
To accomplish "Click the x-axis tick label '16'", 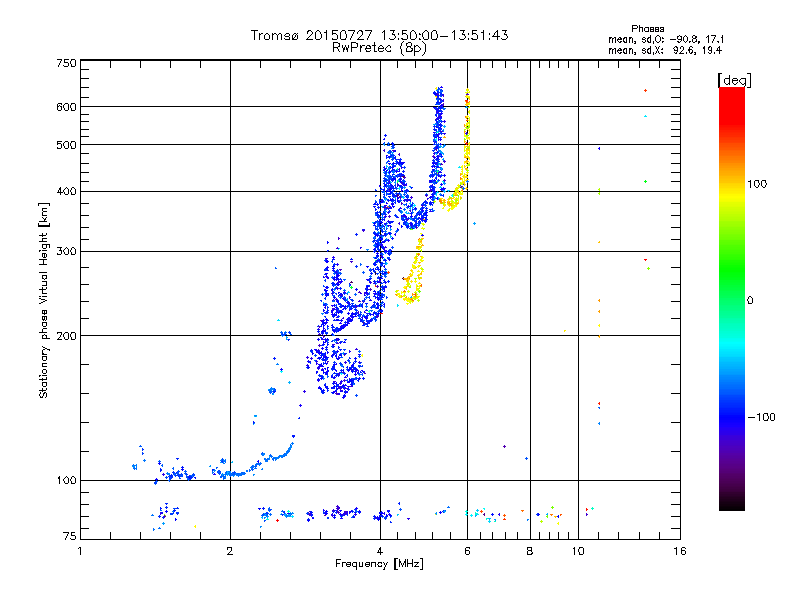I will pos(680,551).
